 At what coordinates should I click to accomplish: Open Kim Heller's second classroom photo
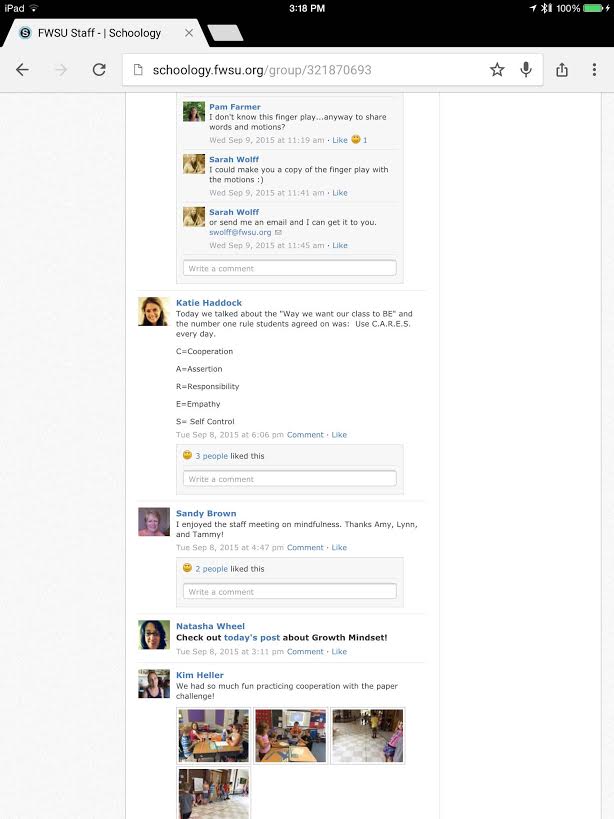point(290,735)
